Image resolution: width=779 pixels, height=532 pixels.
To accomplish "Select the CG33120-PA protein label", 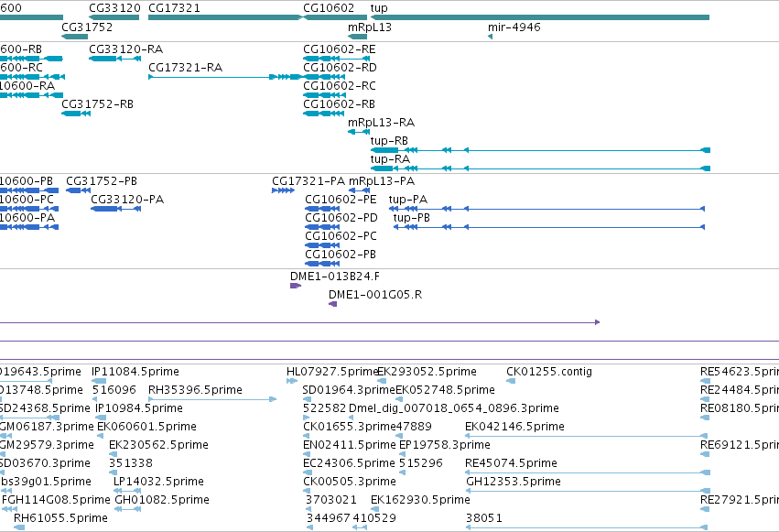I will (127, 200).
